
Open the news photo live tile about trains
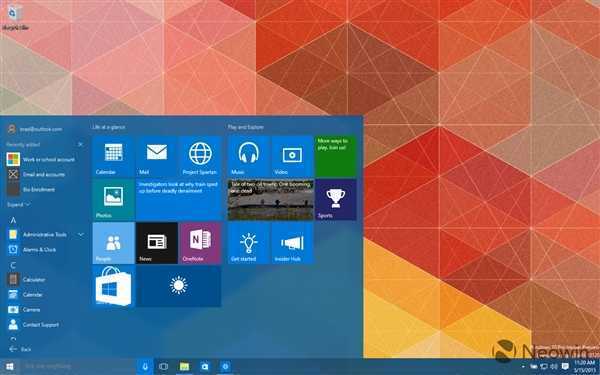(271, 200)
